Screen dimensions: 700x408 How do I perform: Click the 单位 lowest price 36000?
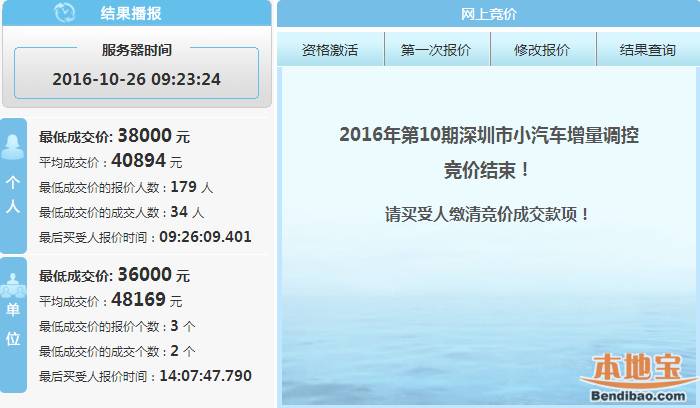145,275
